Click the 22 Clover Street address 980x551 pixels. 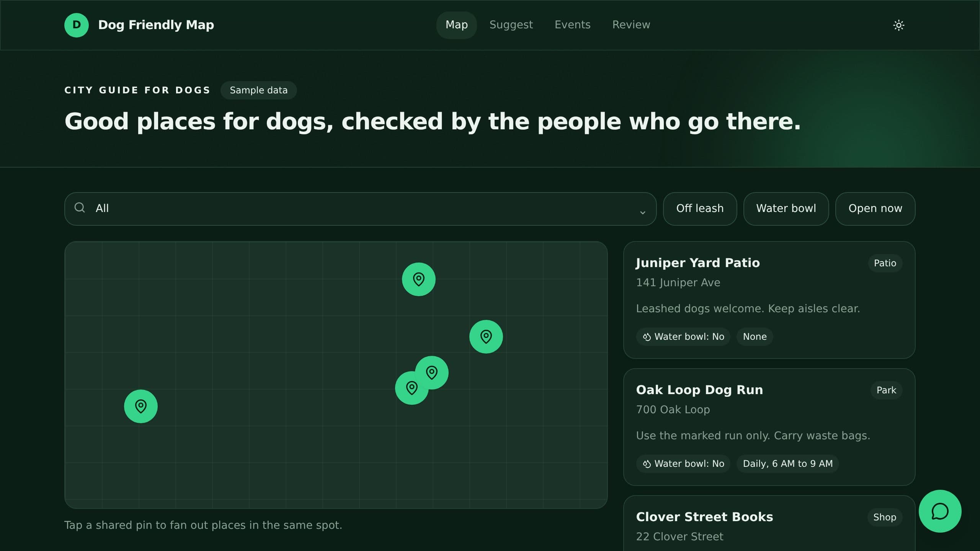tap(679, 536)
